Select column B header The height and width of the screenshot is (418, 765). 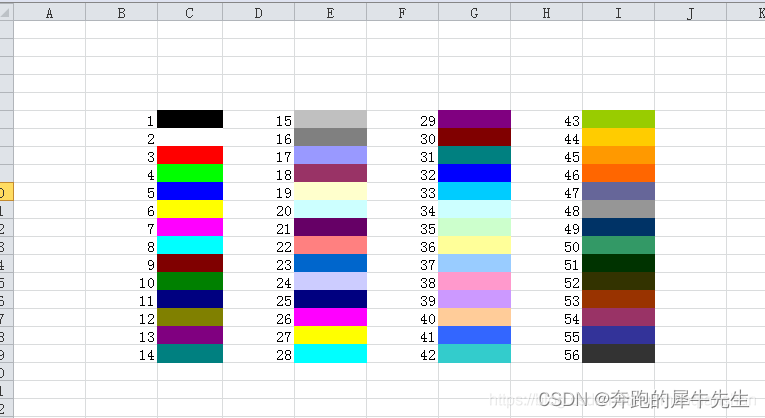pyautogui.click(x=121, y=13)
